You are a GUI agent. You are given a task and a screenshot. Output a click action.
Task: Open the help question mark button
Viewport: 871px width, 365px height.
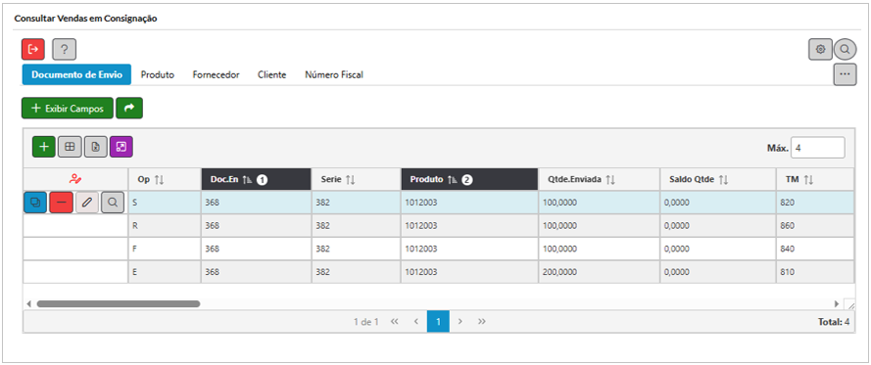[64, 49]
